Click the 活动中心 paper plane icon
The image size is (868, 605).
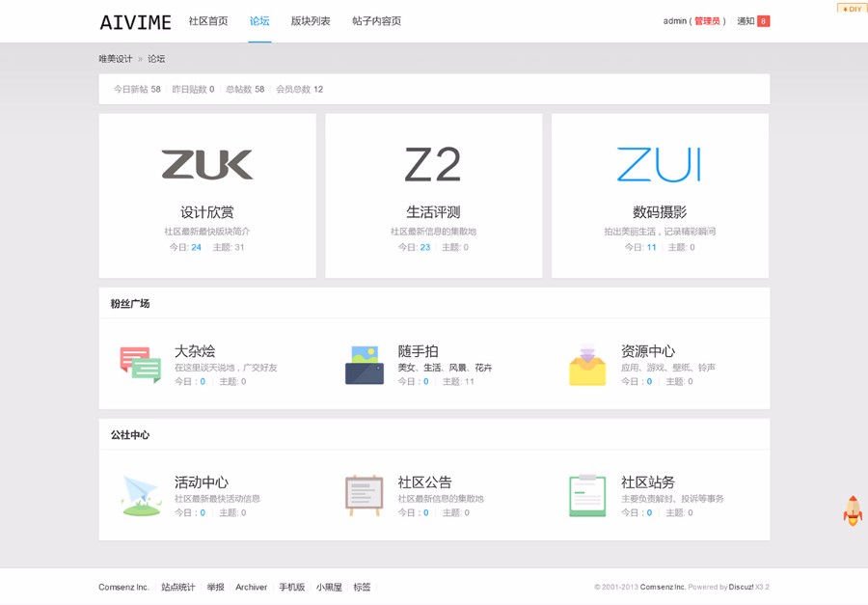click(x=142, y=496)
